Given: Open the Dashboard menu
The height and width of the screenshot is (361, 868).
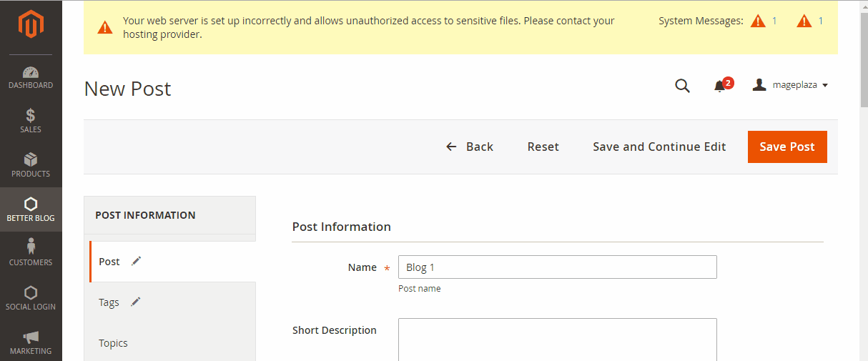Looking at the screenshot, I should tap(31, 77).
